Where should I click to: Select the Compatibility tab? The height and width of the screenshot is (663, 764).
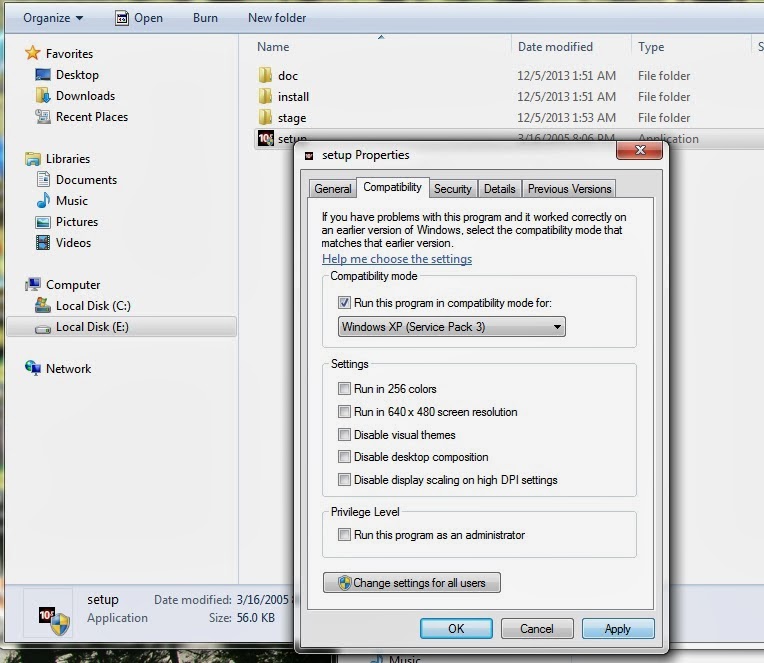(x=393, y=187)
